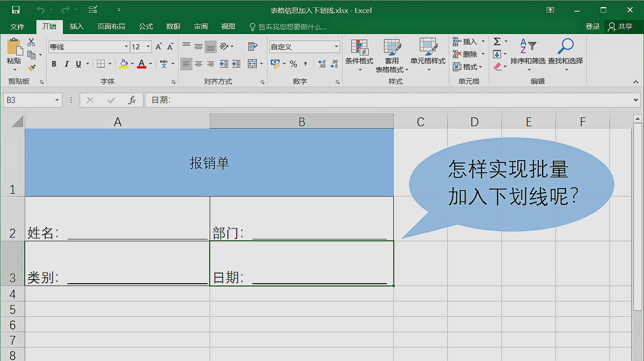
Task: Open the font color dropdown arrow
Action: click(151, 64)
